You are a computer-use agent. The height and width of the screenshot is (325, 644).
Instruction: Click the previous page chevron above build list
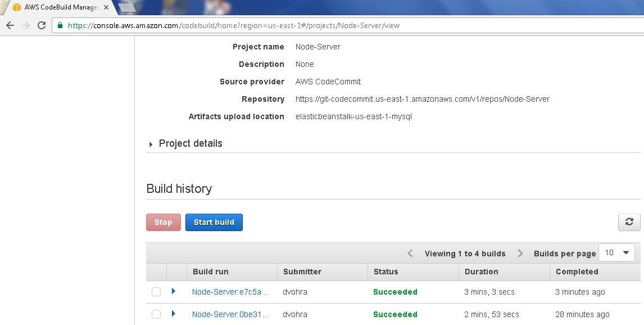click(x=410, y=253)
